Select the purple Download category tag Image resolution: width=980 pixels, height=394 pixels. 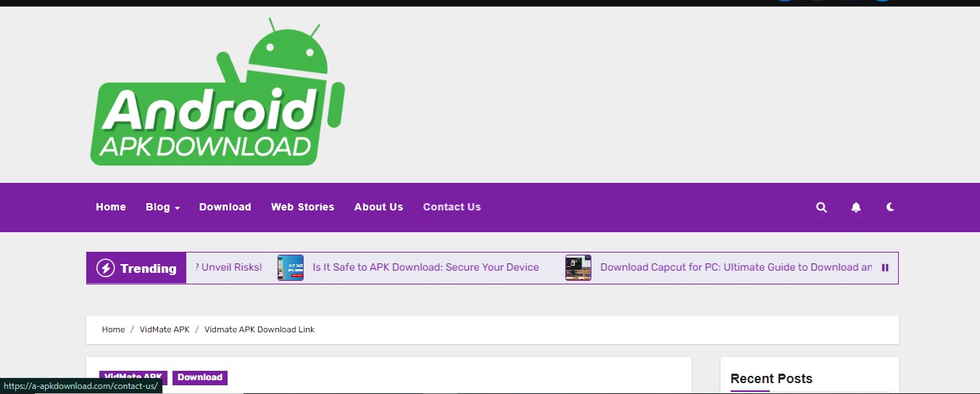200,377
